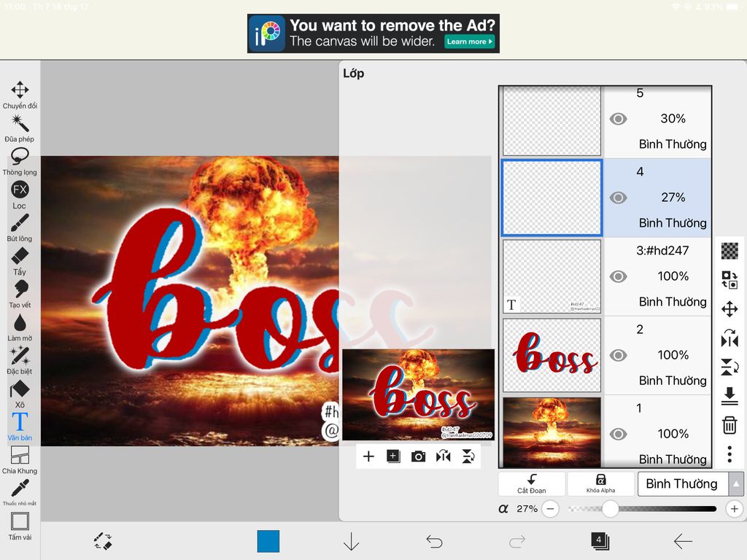
Task: Open the FX Lọc filter tool
Action: 20,195
